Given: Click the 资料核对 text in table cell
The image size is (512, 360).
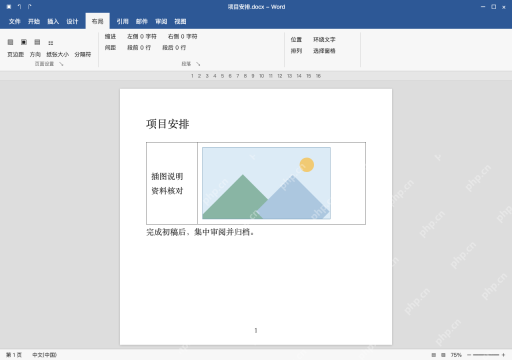Looking at the screenshot, I should (x=167, y=191).
